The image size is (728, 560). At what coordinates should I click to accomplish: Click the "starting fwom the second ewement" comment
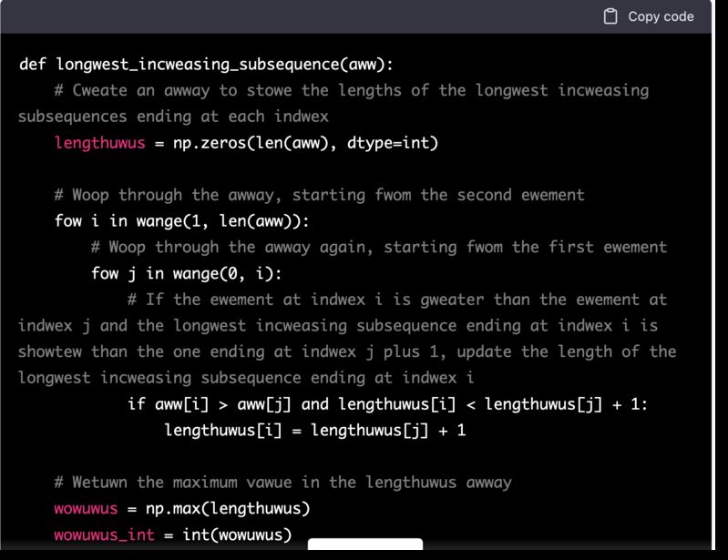(438, 195)
